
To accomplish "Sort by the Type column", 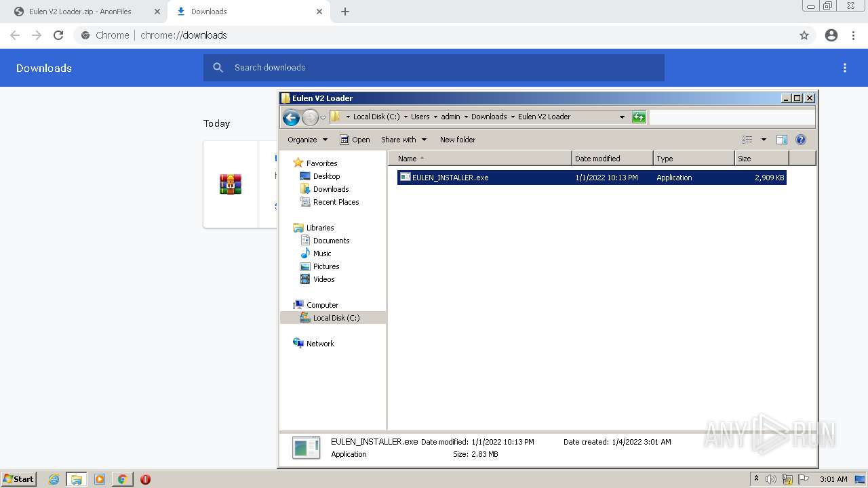I will point(694,159).
